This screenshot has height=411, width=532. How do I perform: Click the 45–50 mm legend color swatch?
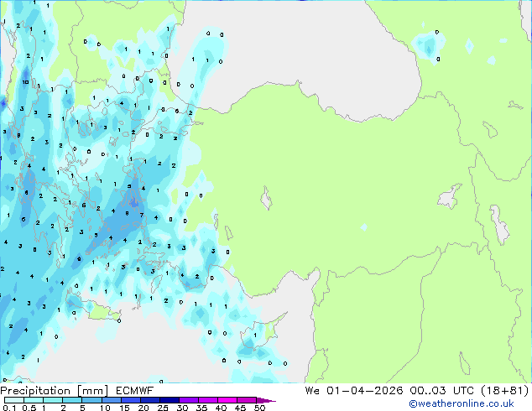coord(247,400)
